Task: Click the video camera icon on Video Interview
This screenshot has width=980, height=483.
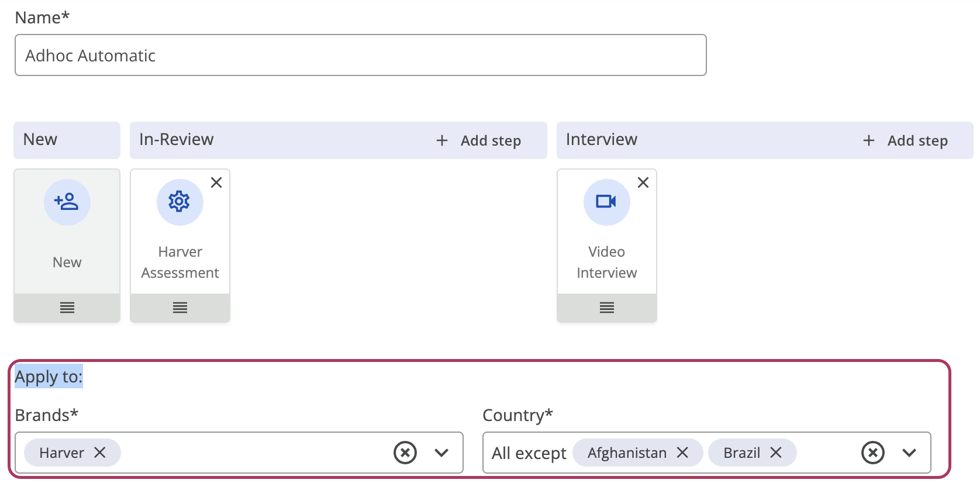Action: click(606, 202)
